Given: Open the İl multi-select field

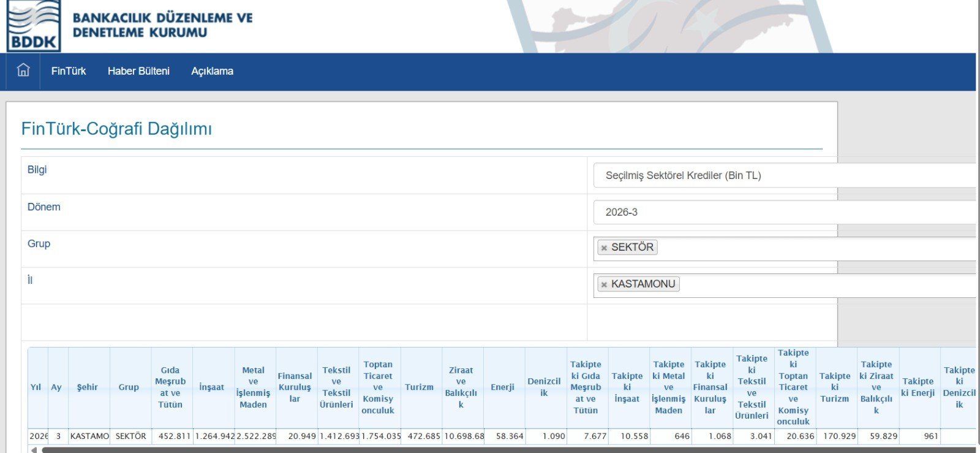Looking at the screenshot, I should click(x=785, y=285).
